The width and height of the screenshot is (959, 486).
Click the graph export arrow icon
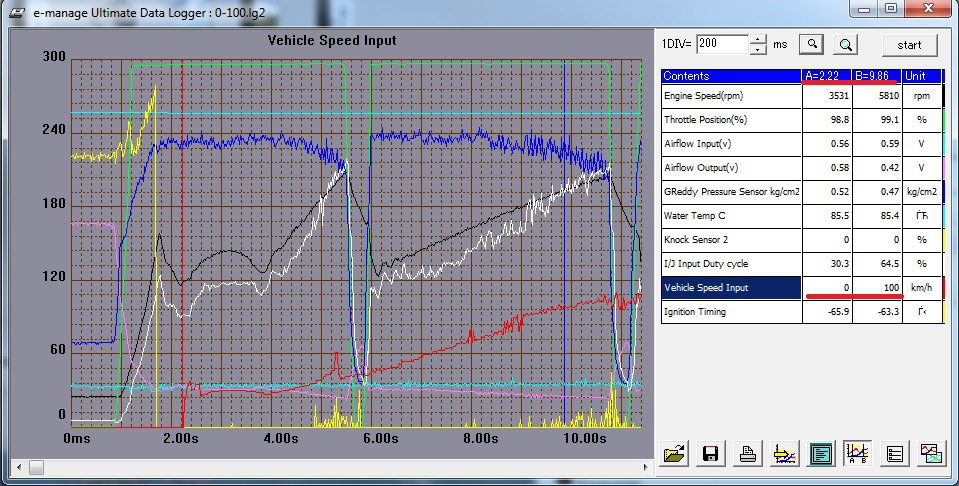(x=784, y=454)
